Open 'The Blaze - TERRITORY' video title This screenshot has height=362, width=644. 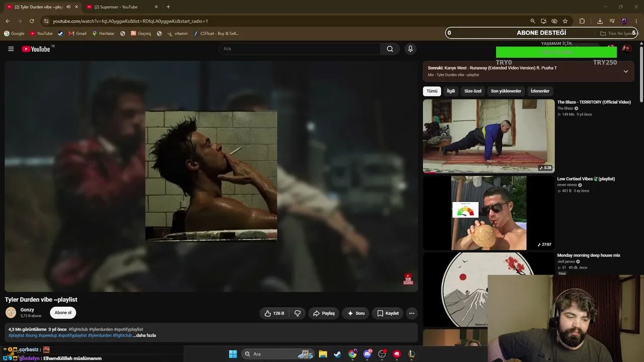click(594, 102)
